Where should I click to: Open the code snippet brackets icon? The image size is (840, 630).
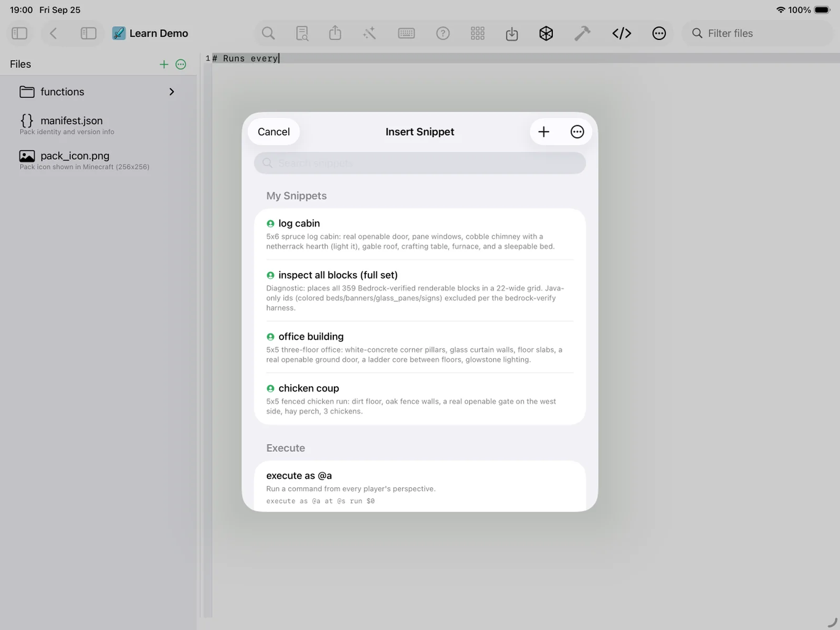[622, 34]
